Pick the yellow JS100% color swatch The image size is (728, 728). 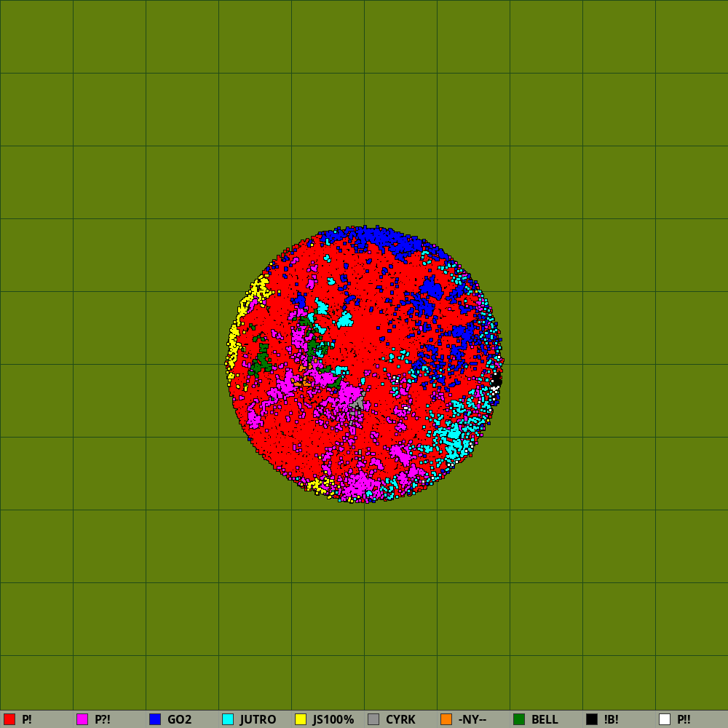coord(301,719)
